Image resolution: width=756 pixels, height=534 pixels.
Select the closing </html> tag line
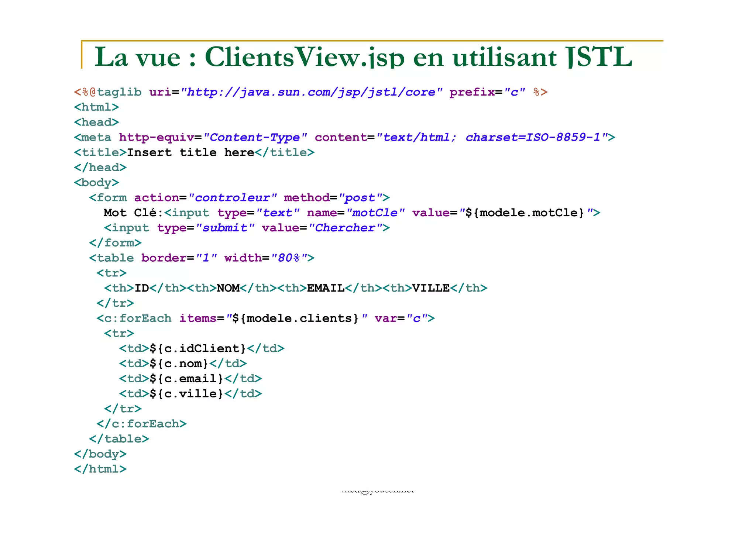coord(100,469)
